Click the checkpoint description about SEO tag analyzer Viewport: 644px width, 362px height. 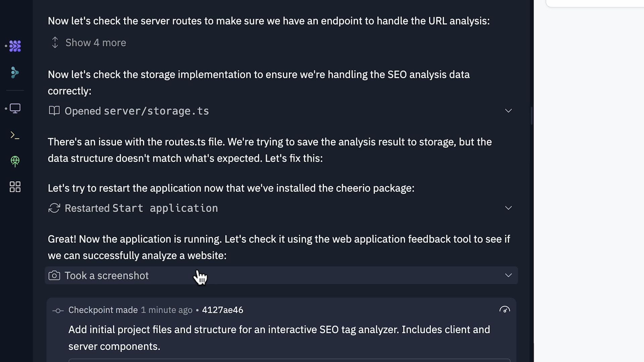[x=279, y=338]
